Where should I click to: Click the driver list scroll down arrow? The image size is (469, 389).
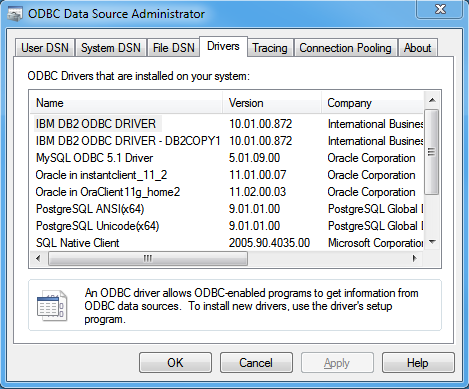click(432, 242)
